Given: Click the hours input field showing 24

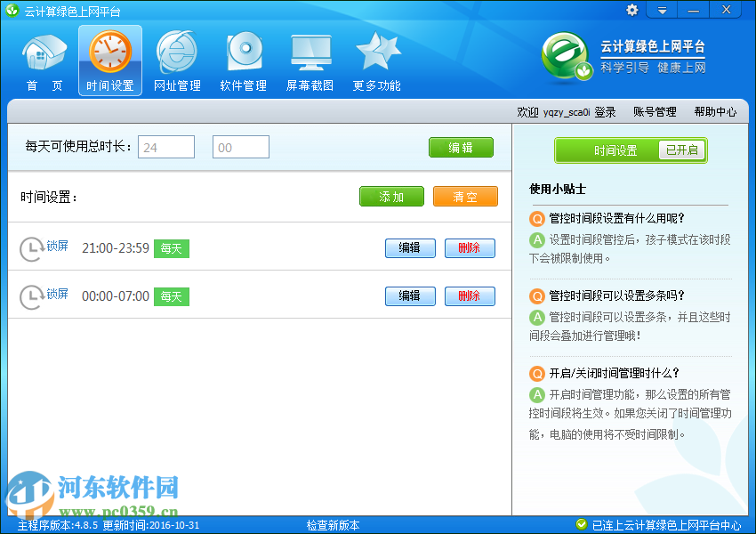Looking at the screenshot, I should (165, 147).
